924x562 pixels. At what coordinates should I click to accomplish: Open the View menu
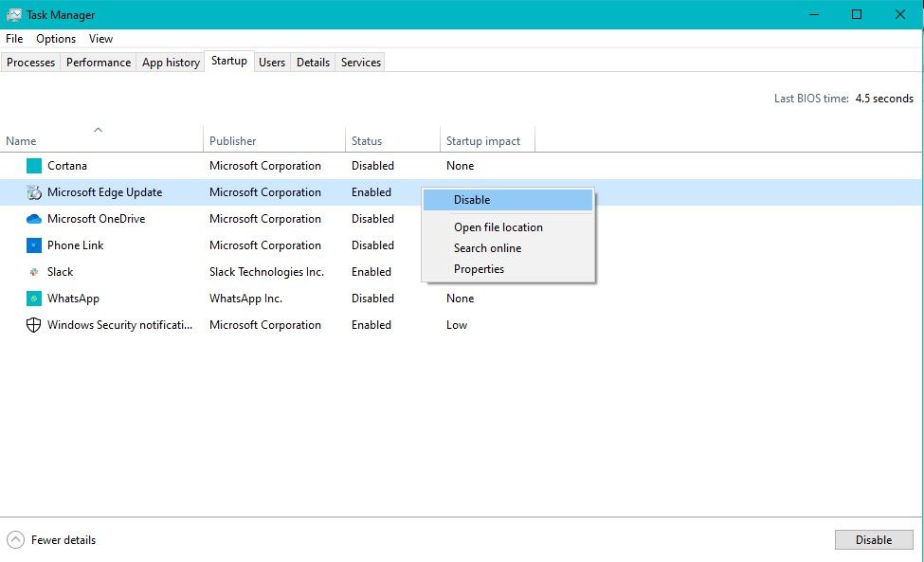[100, 39]
